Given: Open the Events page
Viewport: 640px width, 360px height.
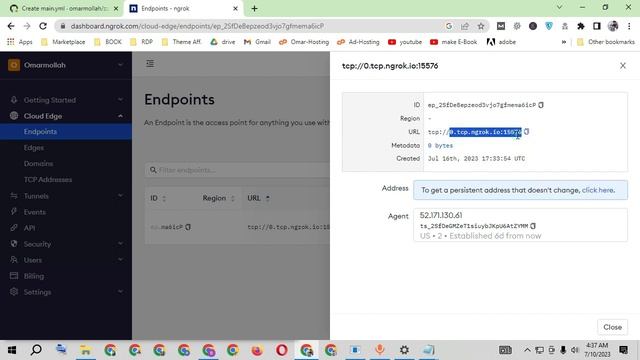Looking at the screenshot, I should (35, 212).
